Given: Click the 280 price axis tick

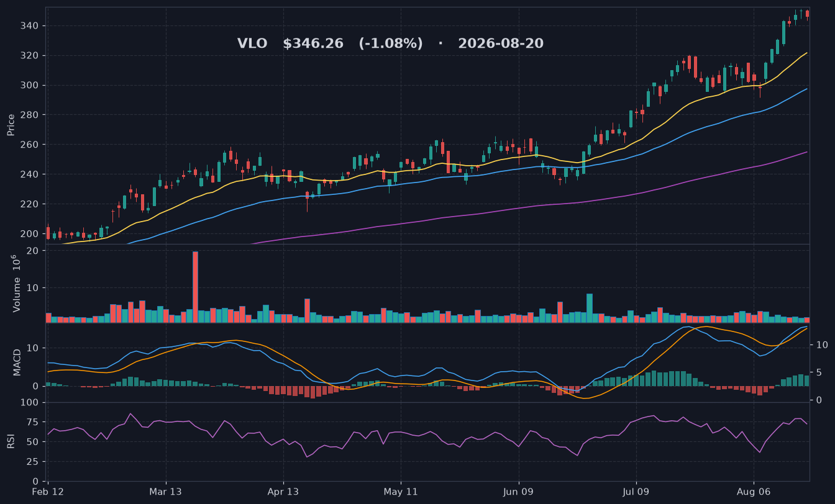Looking at the screenshot, I should click(31, 115).
